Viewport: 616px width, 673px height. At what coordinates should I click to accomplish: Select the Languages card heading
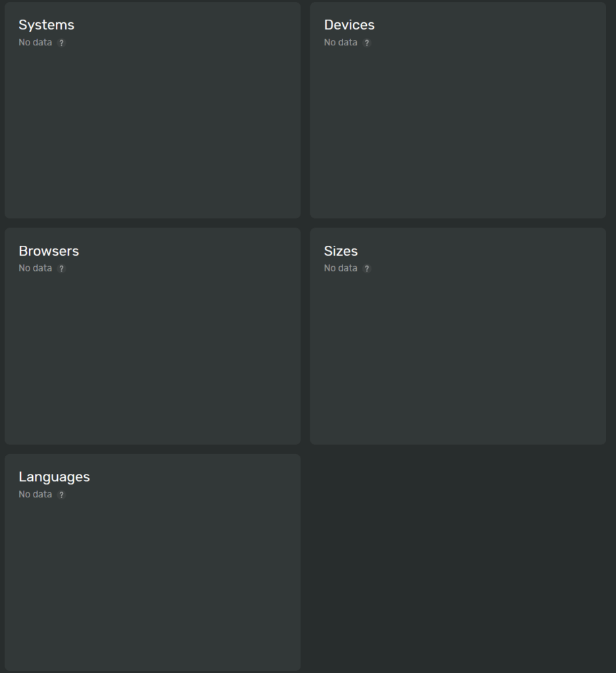coord(54,477)
